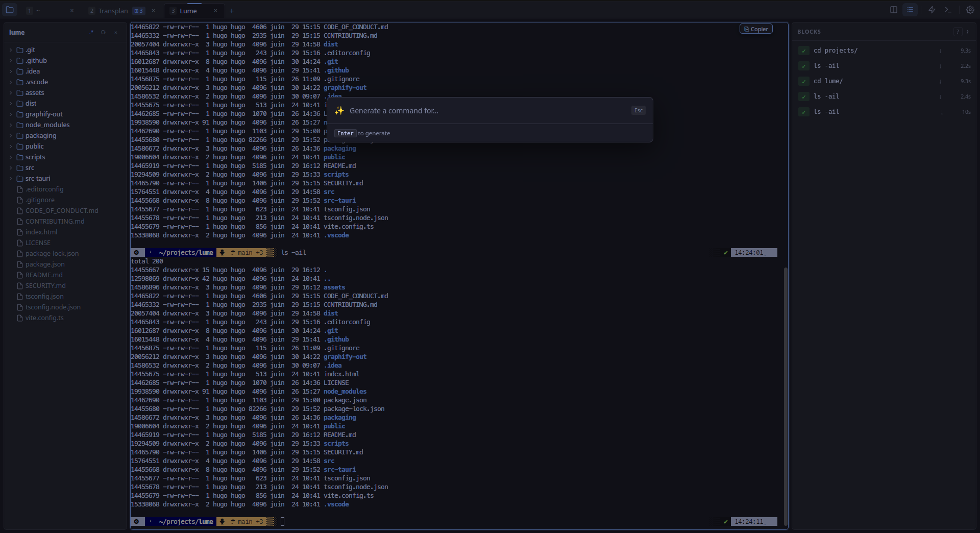Jump to cd projects/ block with down arrow

click(x=940, y=51)
